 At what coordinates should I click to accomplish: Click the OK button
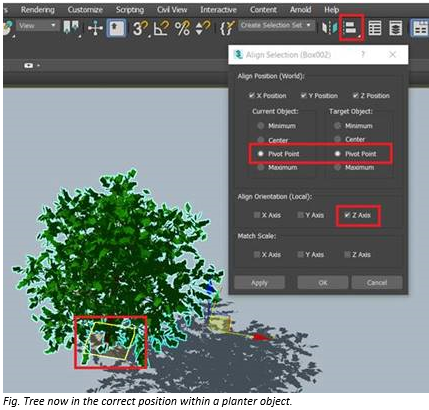pyautogui.click(x=323, y=283)
